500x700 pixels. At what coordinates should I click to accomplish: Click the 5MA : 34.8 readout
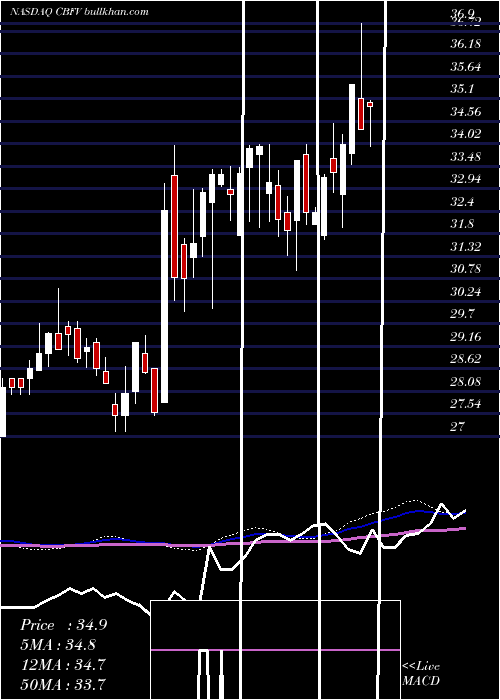(60, 645)
